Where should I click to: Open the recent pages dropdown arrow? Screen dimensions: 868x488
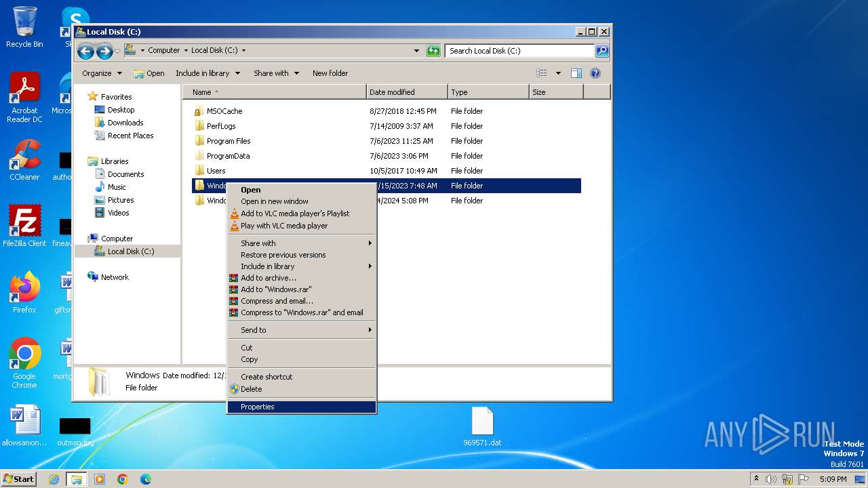pos(117,51)
